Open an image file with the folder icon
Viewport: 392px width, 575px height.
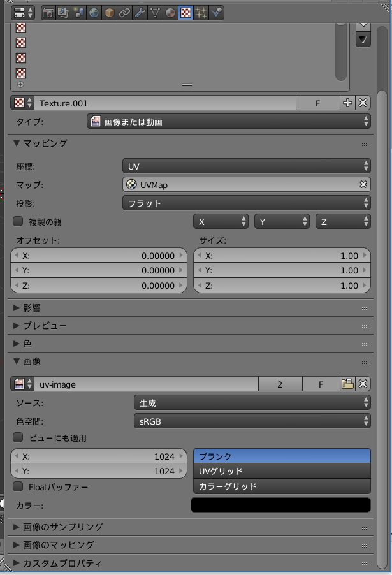coord(347,384)
